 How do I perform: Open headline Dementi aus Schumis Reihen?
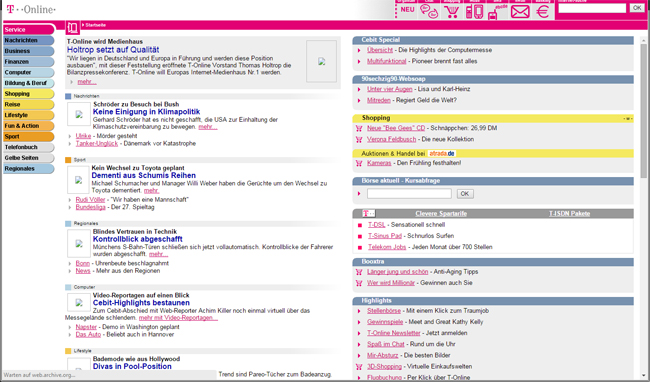tap(143, 176)
